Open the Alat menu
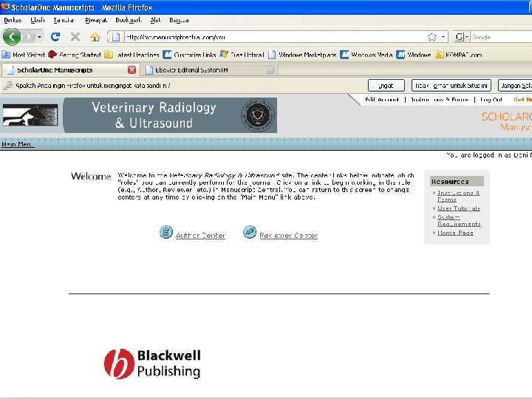 pos(155,20)
